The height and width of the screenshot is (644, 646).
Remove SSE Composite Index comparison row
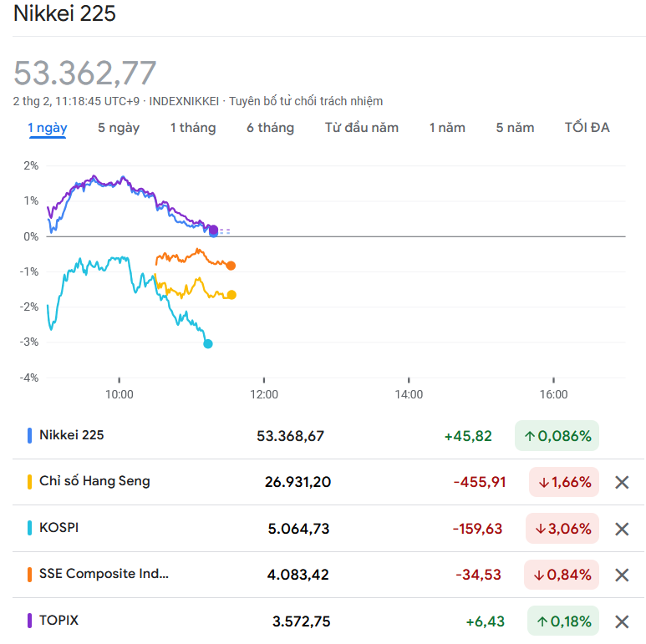coord(622,575)
